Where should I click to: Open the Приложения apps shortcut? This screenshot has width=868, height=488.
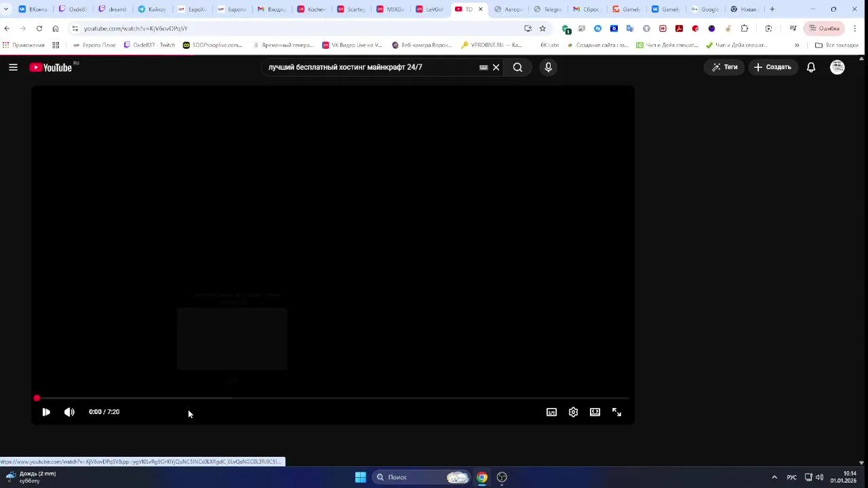coord(23,45)
